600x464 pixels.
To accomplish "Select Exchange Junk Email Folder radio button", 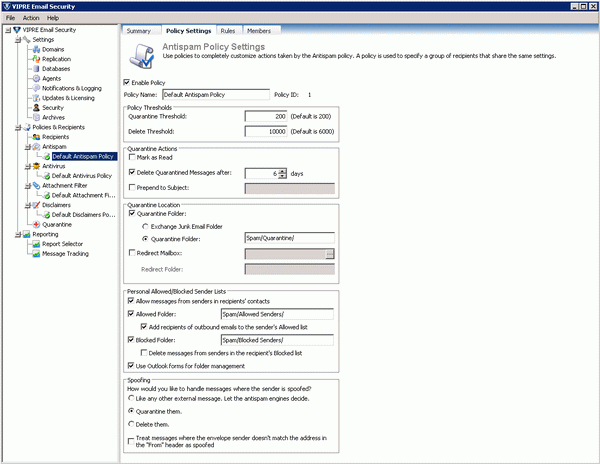I will tap(145, 226).
